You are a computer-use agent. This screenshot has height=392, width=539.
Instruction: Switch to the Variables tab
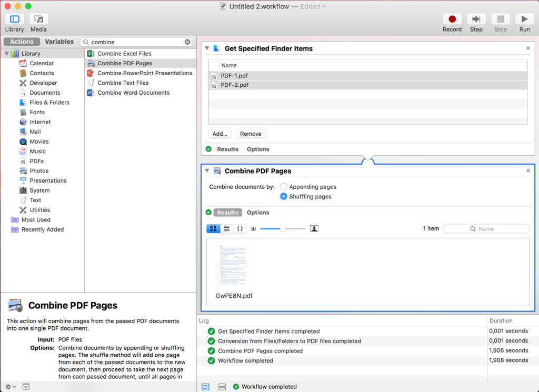(59, 41)
